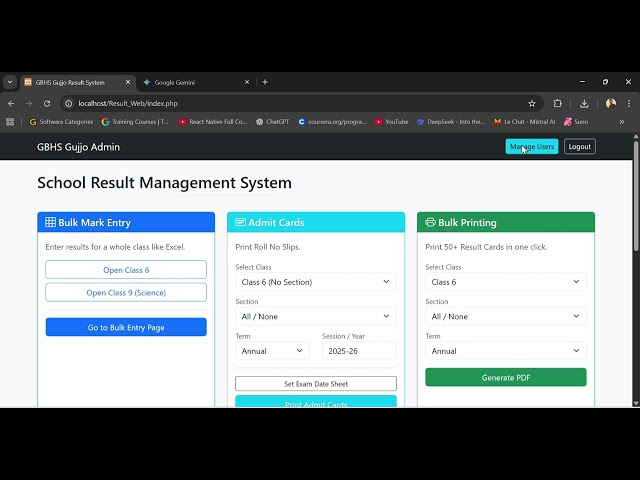Switch to the Google Gemini tab
This screenshot has width=640, height=480.
point(196,82)
